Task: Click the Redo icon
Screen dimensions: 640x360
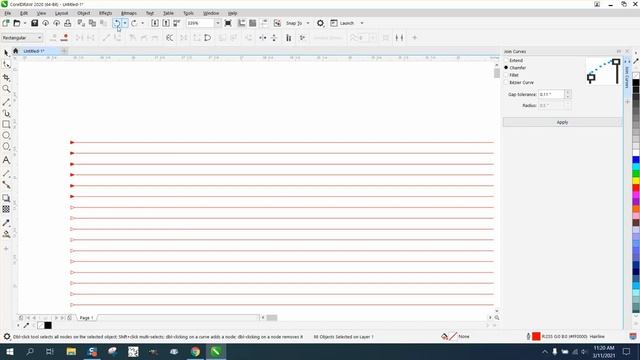Action: (134, 23)
